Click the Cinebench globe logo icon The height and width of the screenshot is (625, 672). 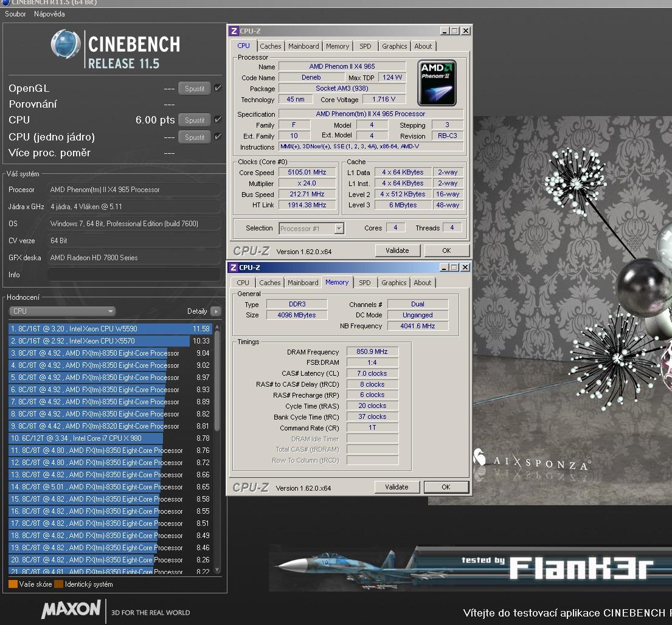coord(66,44)
